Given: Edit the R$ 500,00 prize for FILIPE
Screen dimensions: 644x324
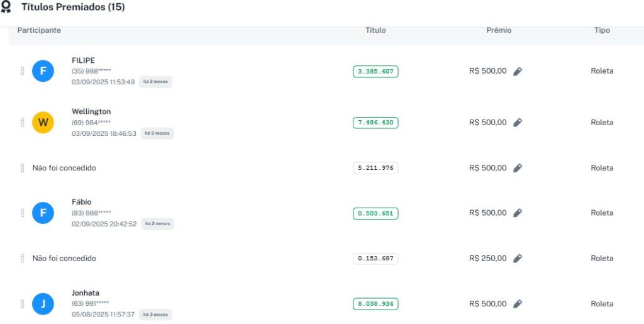Looking at the screenshot, I should pos(518,72).
